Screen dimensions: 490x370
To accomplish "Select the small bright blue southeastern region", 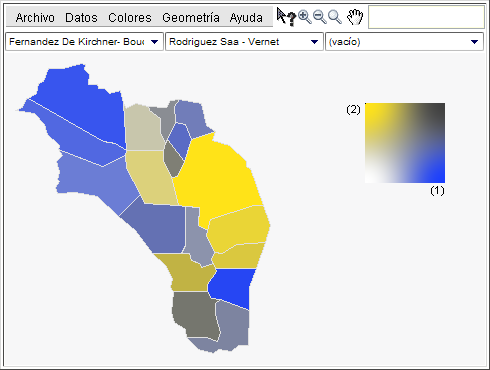I will 232,287.
